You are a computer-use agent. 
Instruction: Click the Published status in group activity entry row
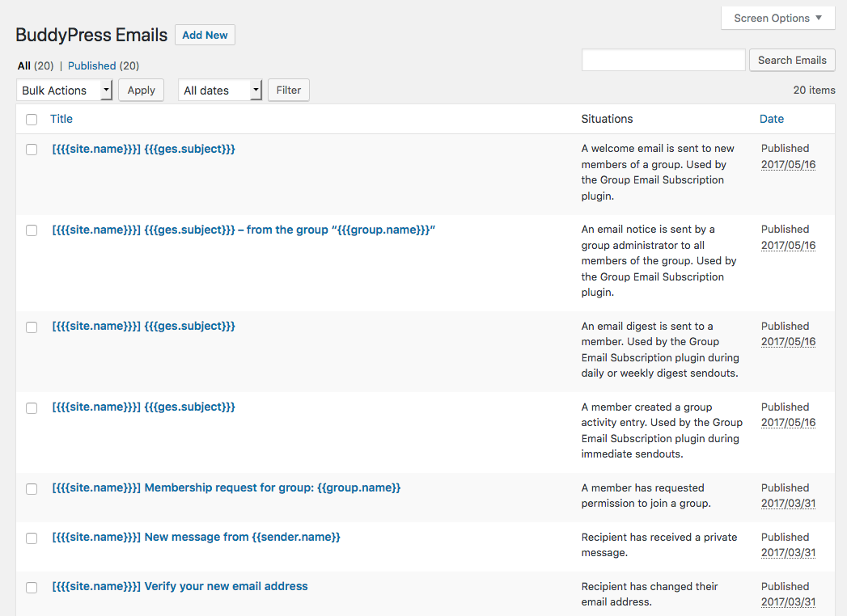(x=785, y=407)
